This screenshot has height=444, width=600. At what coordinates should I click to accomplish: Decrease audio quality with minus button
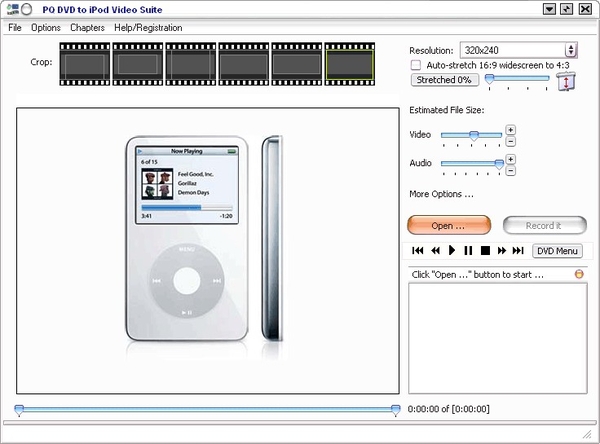[x=510, y=170]
